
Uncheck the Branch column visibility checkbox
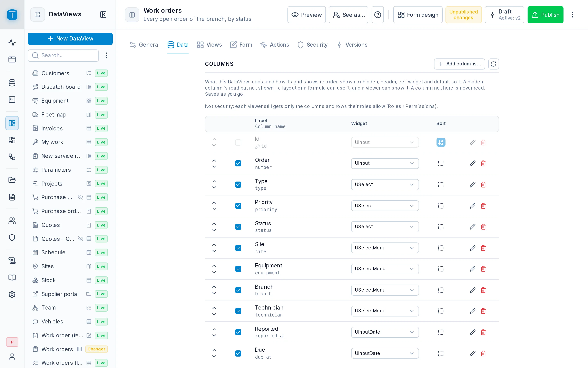238,290
